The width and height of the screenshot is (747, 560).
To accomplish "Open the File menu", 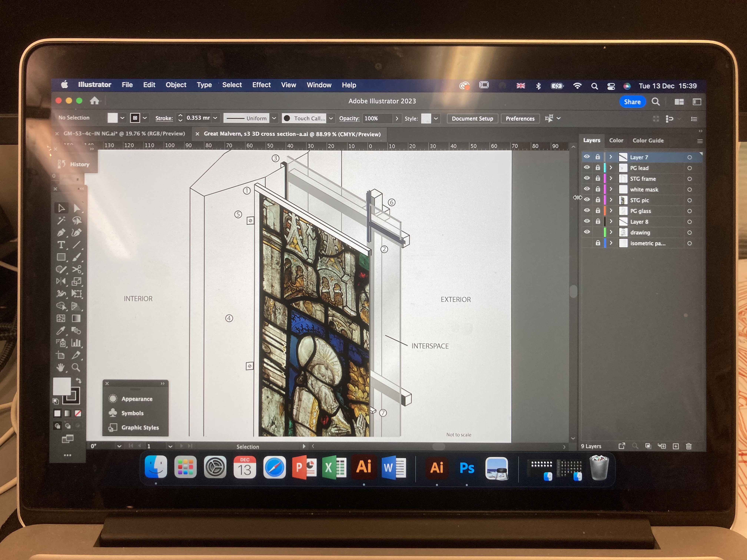I will tap(127, 85).
